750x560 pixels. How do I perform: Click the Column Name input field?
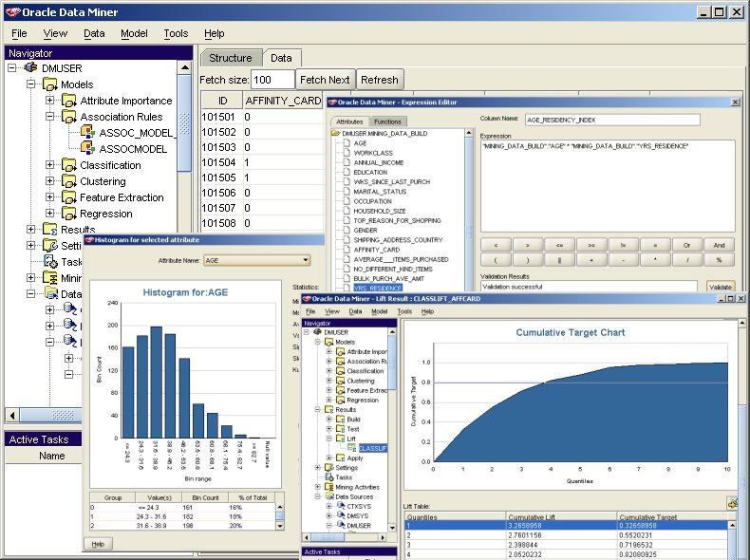591,121
